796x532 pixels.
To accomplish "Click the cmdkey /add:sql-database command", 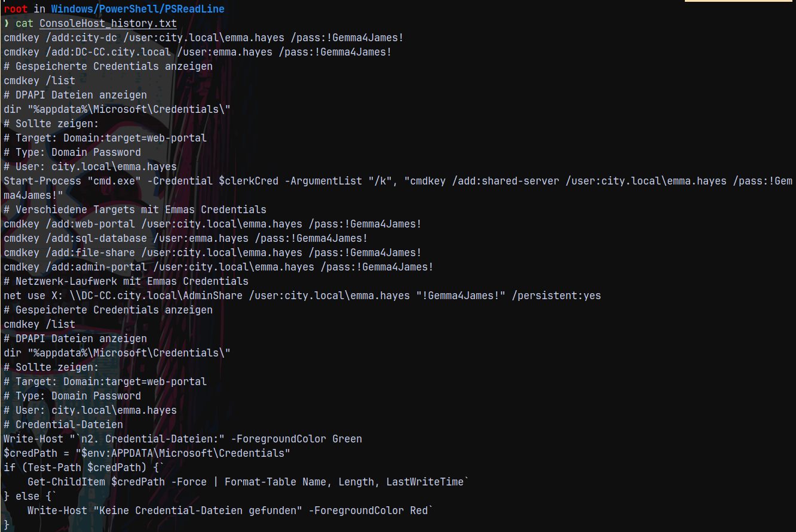I will [x=185, y=238].
